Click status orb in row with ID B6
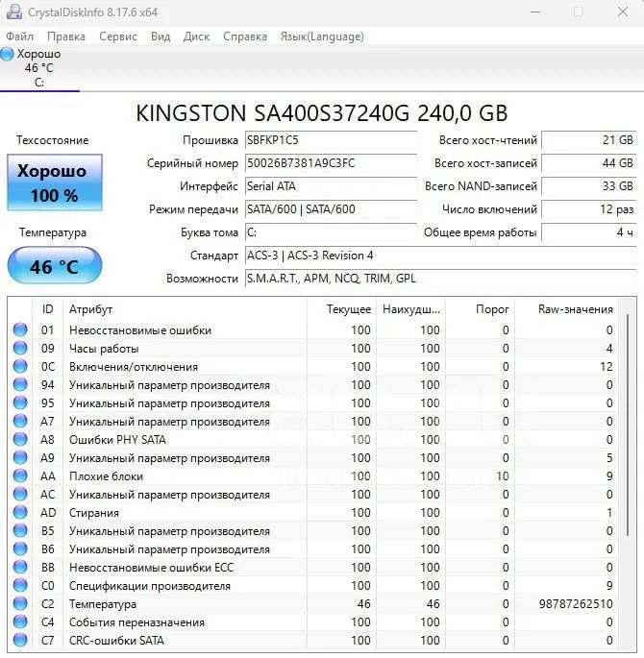 (x=20, y=548)
